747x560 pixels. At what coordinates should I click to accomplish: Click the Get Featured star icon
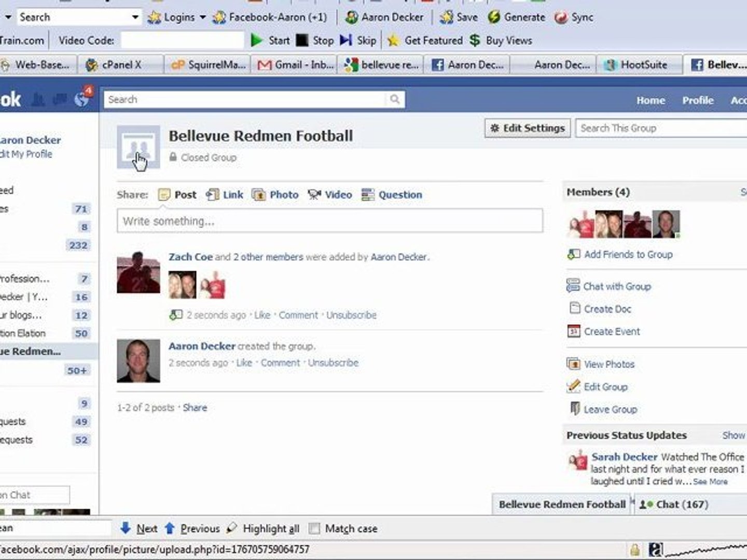(x=393, y=40)
